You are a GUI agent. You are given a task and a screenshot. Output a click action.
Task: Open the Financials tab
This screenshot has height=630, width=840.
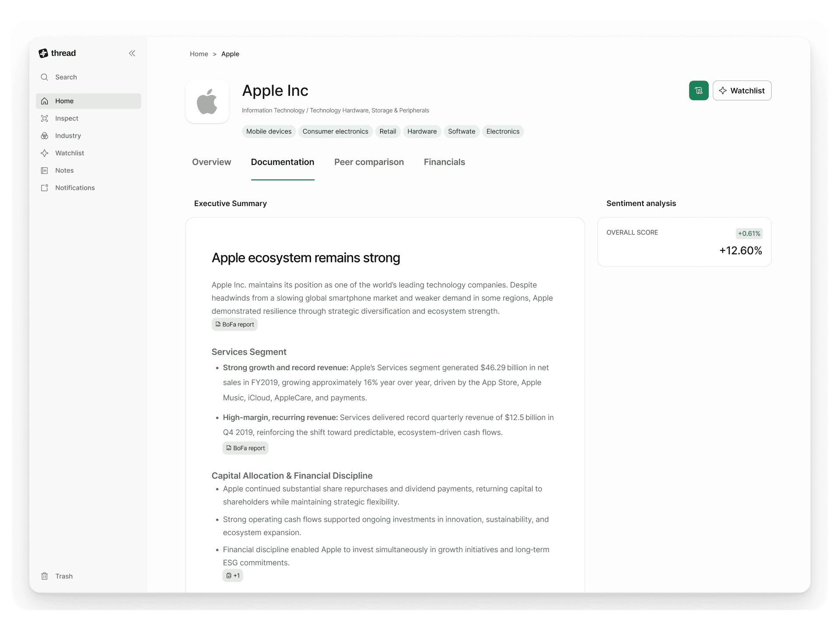click(444, 162)
